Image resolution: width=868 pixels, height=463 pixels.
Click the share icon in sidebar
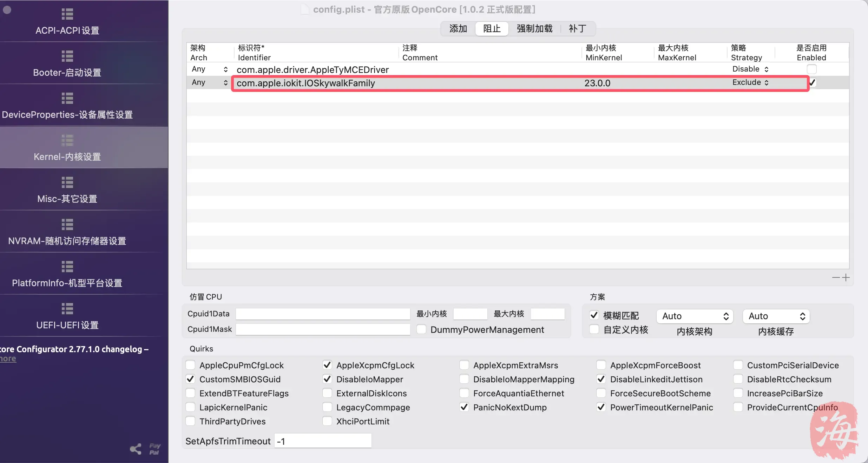(136, 449)
